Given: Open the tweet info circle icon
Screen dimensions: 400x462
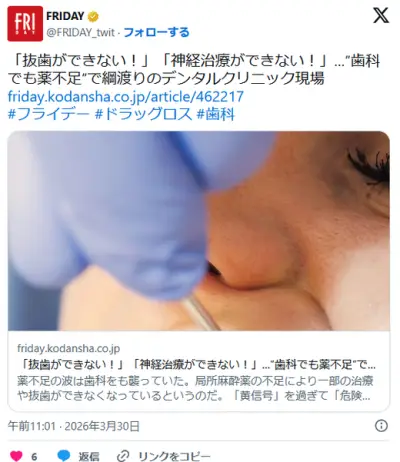Looking at the screenshot, I should pyautogui.click(x=381, y=426).
